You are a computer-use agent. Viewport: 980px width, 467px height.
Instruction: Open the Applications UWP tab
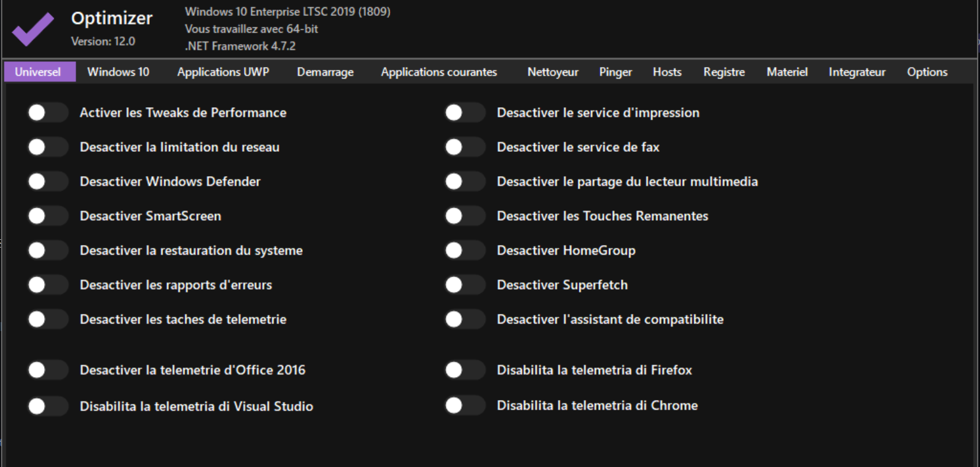tap(223, 72)
